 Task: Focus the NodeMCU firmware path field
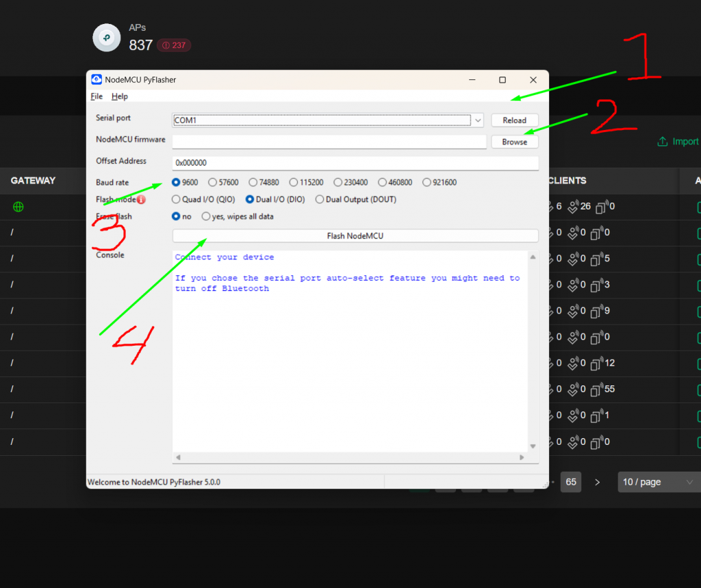[329, 142]
